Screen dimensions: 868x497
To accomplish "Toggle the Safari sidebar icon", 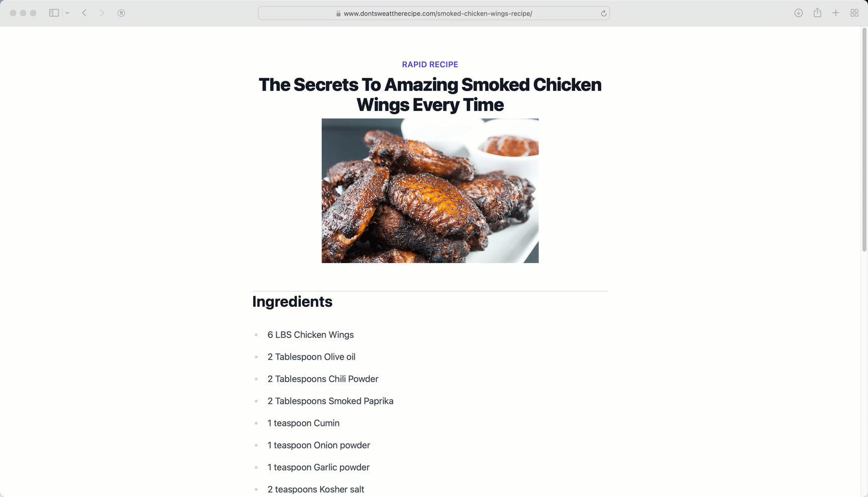I will tap(54, 13).
